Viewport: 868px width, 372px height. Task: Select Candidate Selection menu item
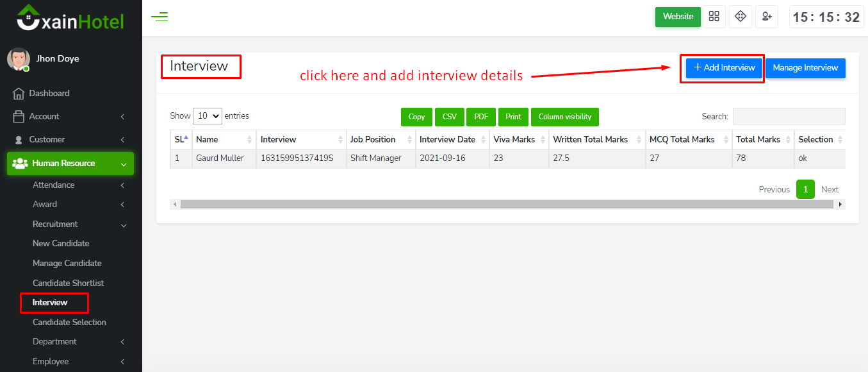[69, 323]
